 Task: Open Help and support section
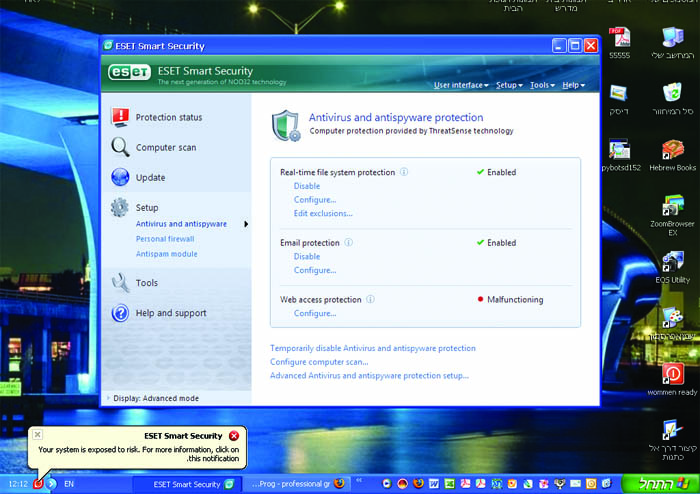click(x=171, y=313)
